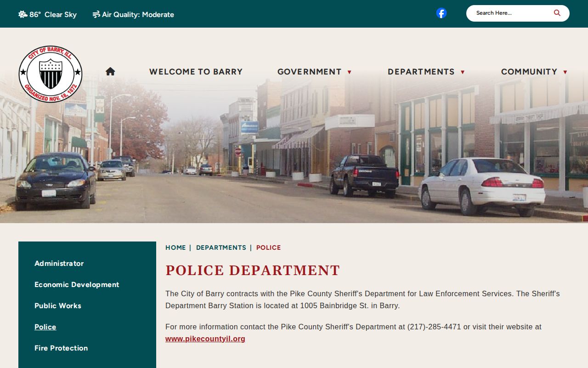The height and width of the screenshot is (368, 588).
Task: Click the Departments breadcrumb link
Action: coord(221,247)
